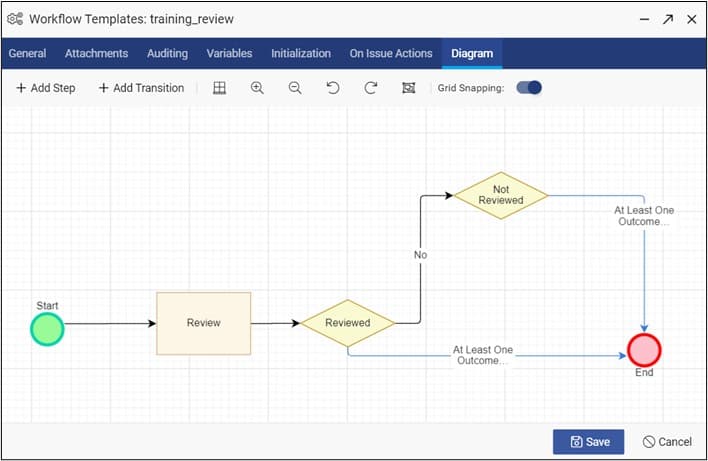
Task: Click the grid display icon in toolbar
Action: (219, 88)
